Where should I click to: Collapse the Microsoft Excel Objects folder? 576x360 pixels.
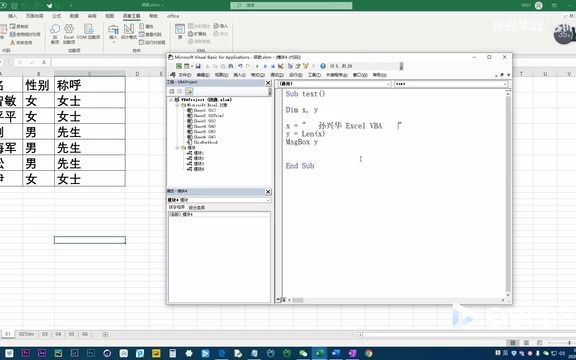click(x=177, y=105)
